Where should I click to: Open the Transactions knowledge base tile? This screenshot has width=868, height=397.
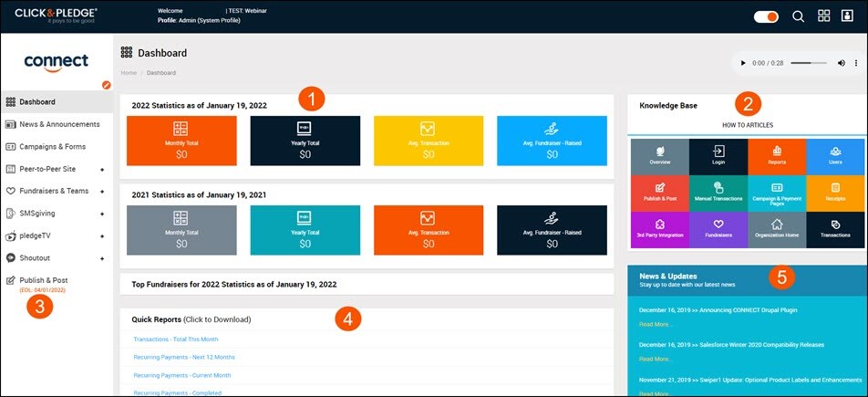click(x=835, y=230)
